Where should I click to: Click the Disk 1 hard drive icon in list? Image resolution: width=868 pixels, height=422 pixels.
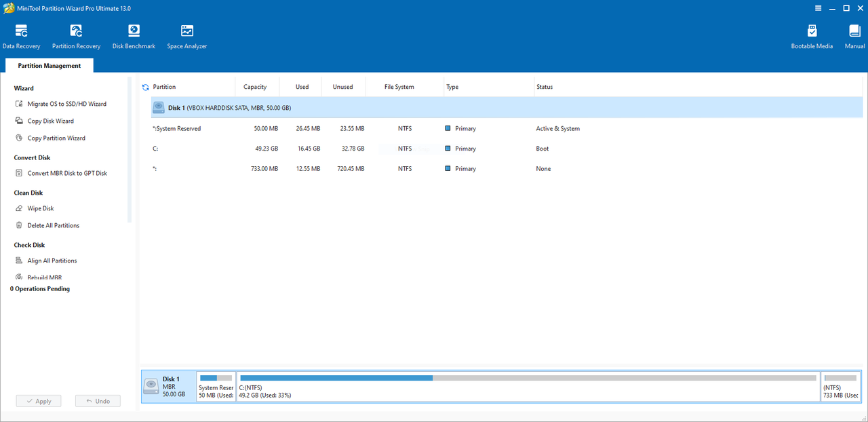tap(158, 107)
